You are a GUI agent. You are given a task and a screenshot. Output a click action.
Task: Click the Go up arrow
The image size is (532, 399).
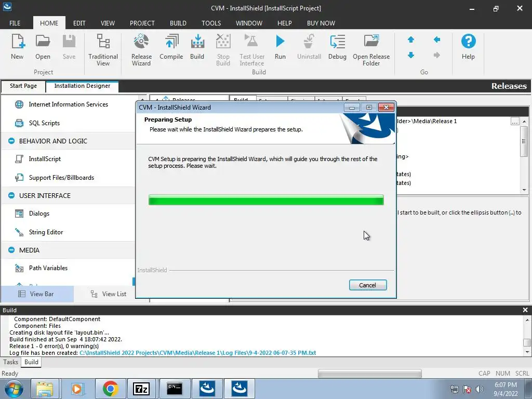[x=411, y=39]
